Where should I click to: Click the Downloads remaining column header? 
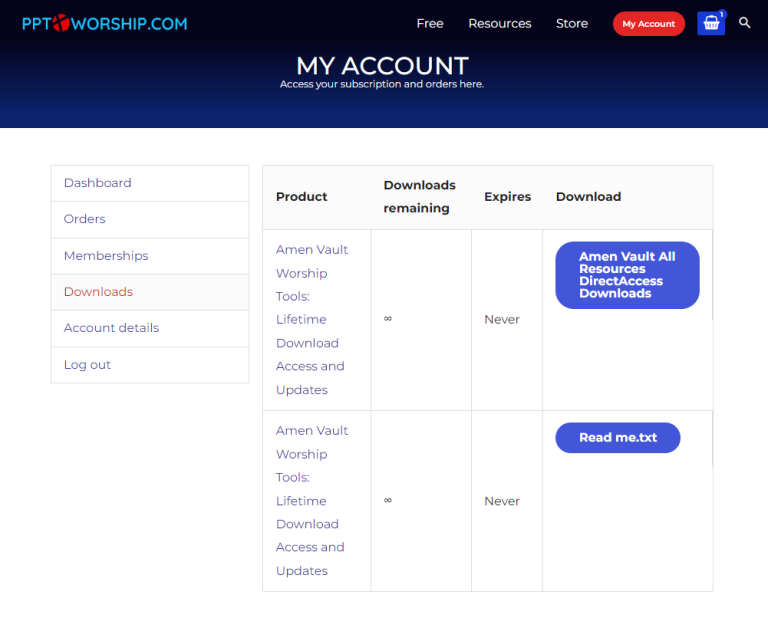(x=419, y=197)
